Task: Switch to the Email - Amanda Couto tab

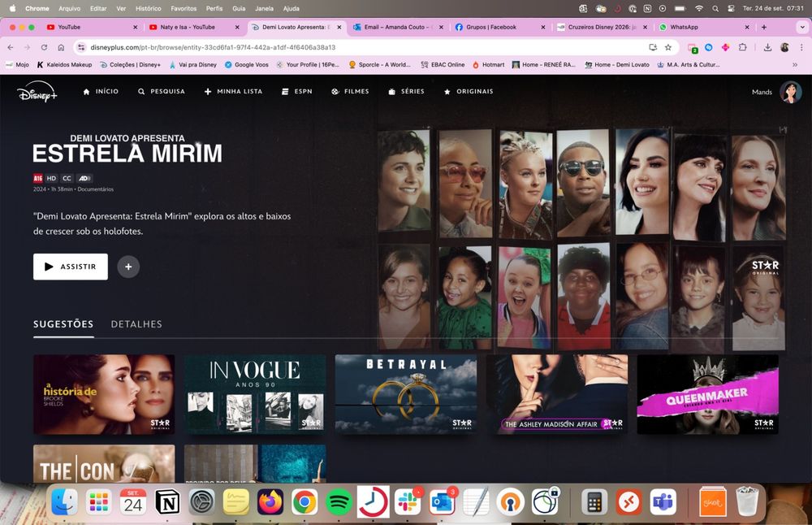Action: [x=398, y=27]
